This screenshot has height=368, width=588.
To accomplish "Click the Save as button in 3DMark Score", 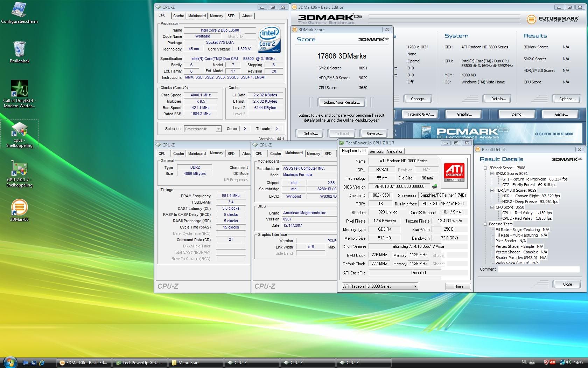I will coord(374,134).
